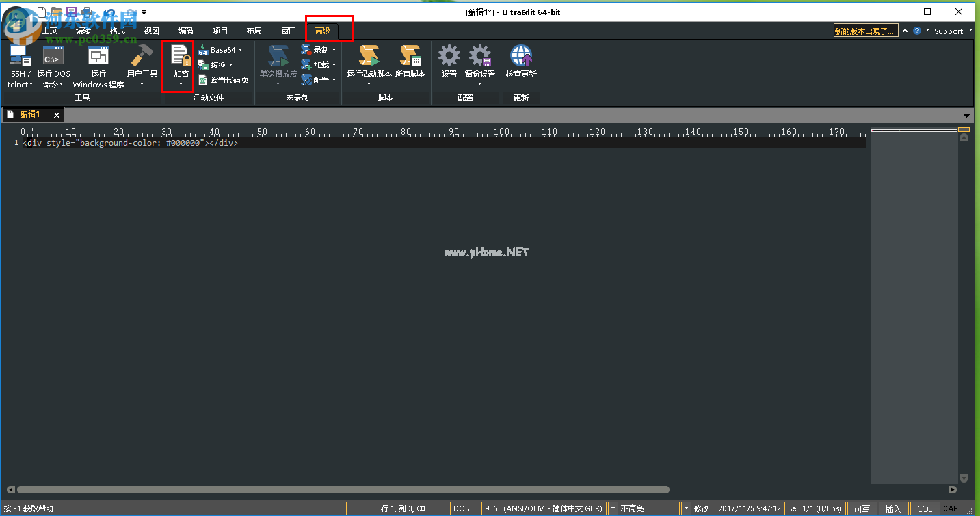Toggle the COL column mode button
Image resolution: width=980 pixels, height=516 pixels.
coord(925,508)
